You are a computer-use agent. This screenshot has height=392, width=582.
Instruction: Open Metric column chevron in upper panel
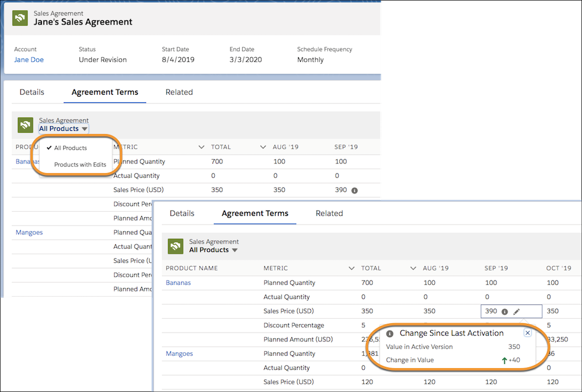[x=201, y=147]
